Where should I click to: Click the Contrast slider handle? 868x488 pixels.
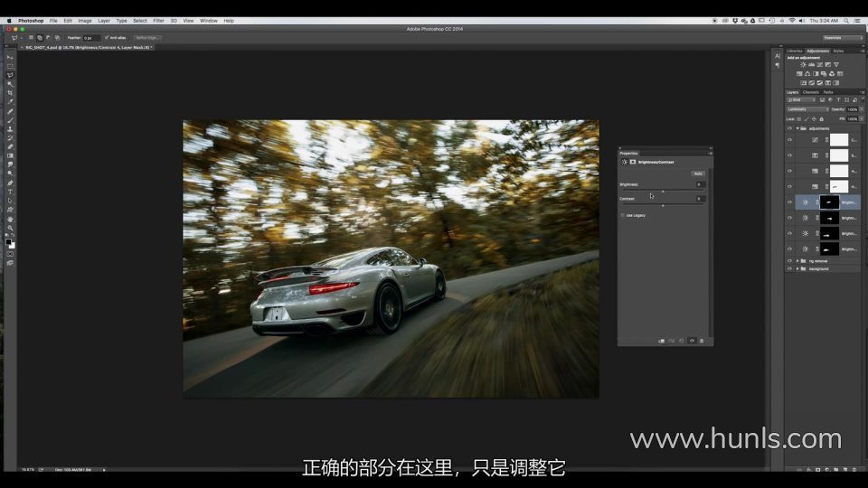pos(663,206)
